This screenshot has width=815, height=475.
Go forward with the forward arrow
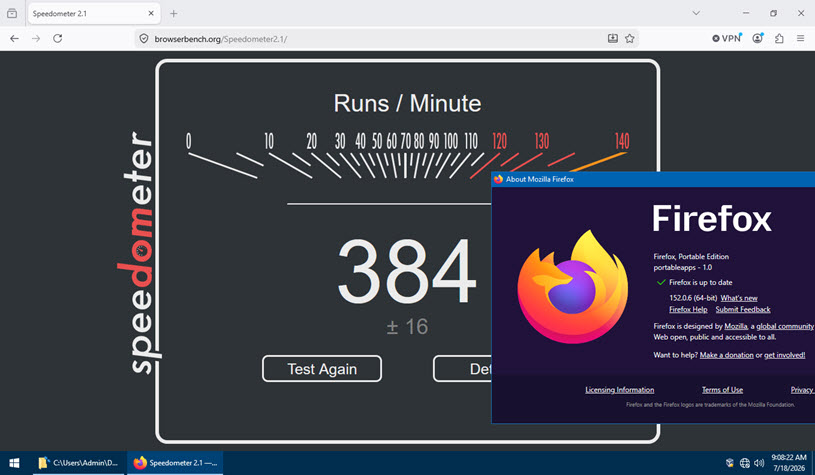pos(36,38)
